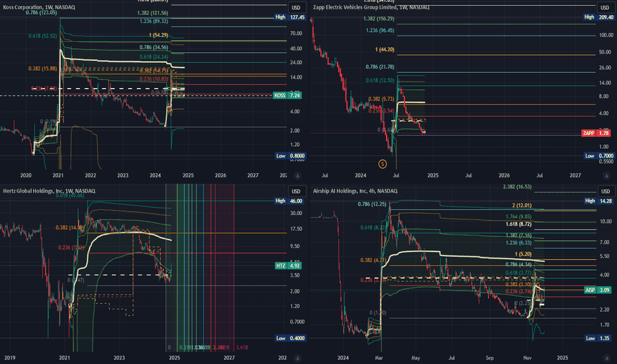617x364 pixels.
Task: Open the USD currency selector on Airship AI chart
Action: [605, 191]
